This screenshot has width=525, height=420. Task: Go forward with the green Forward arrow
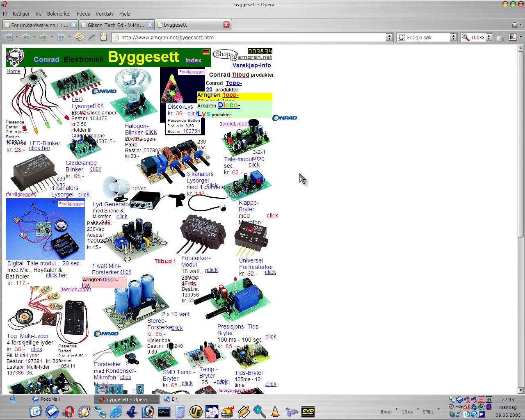click(43, 37)
